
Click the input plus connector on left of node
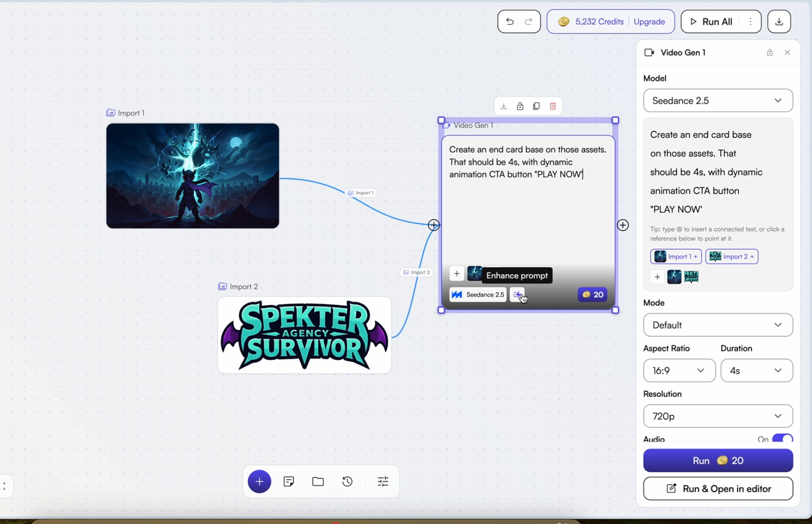pos(434,225)
